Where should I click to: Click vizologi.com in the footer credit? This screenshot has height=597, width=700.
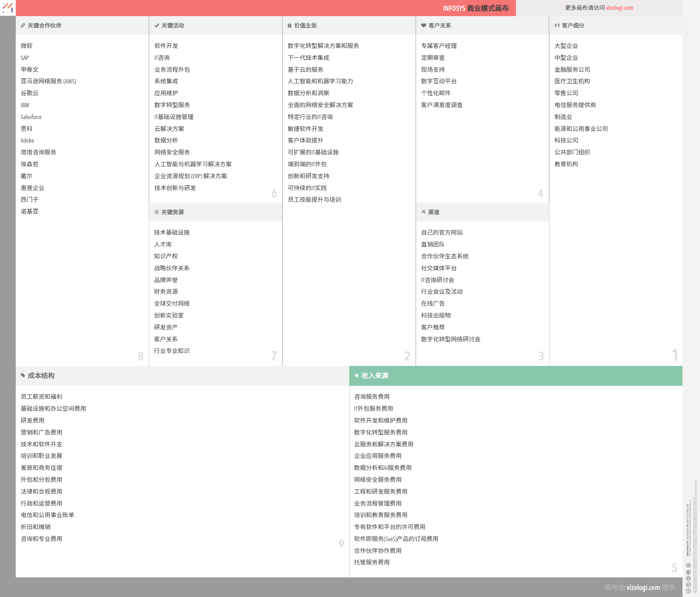(x=643, y=588)
